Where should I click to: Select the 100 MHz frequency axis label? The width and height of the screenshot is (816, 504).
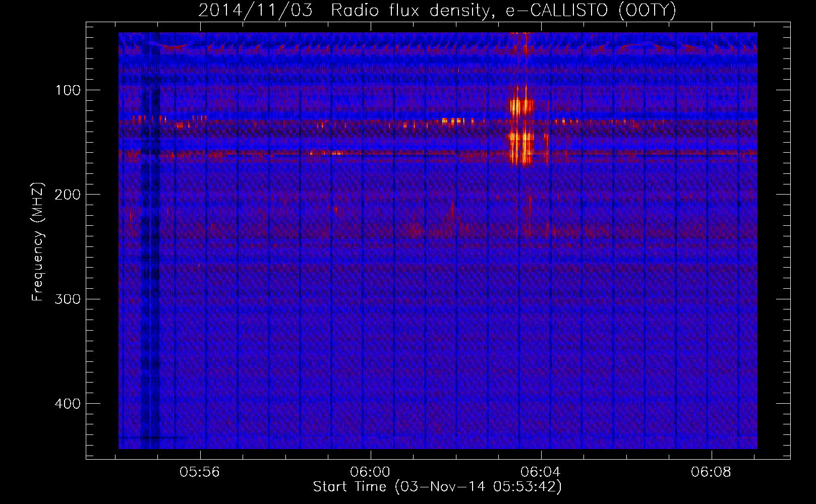click(x=68, y=90)
